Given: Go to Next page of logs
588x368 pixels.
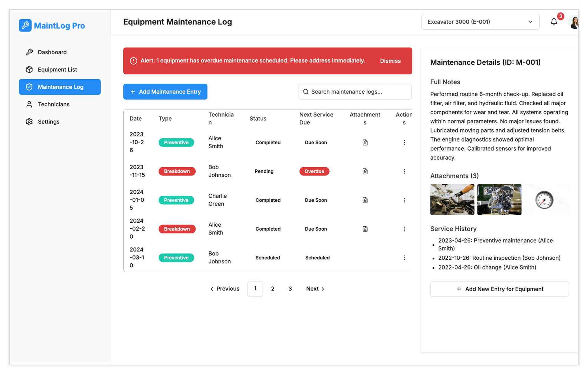Looking at the screenshot, I should coord(315,289).
